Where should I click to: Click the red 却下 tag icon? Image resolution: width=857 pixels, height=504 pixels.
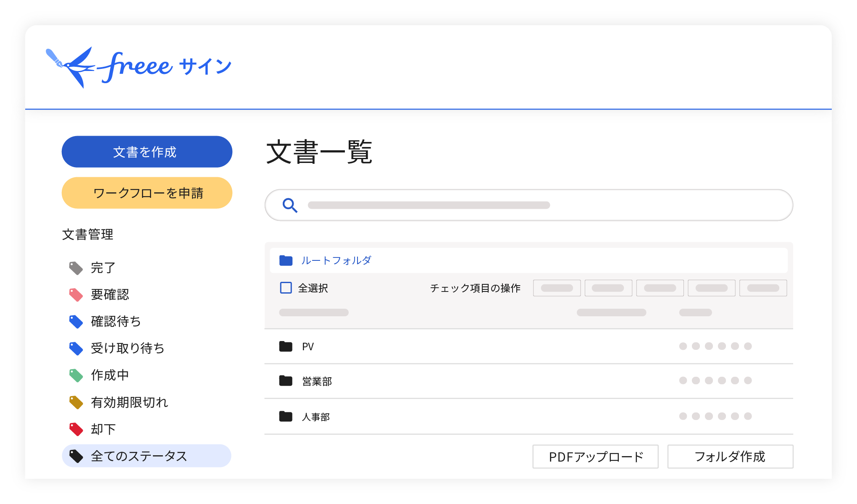[76, 429]
